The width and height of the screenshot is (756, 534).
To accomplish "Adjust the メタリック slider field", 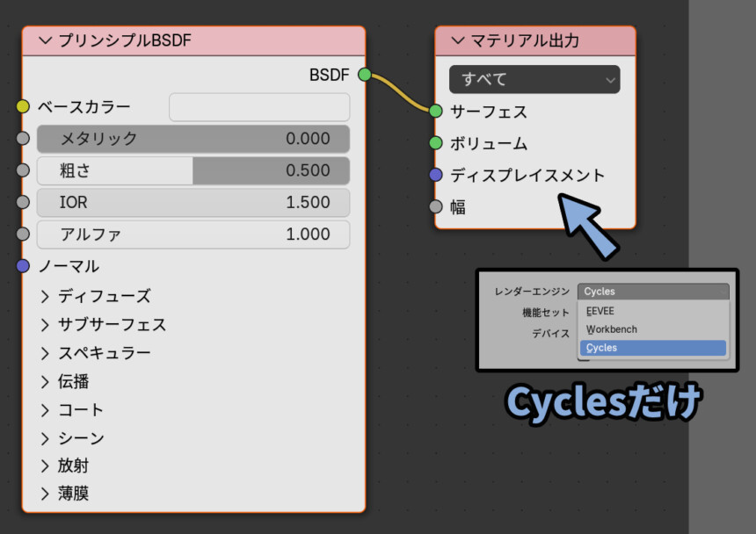I will (x=193, y=139).
